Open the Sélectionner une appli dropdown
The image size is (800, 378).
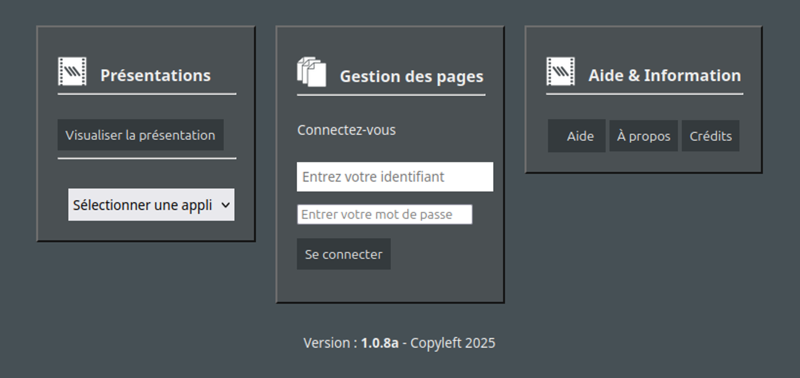coord(152,205)
